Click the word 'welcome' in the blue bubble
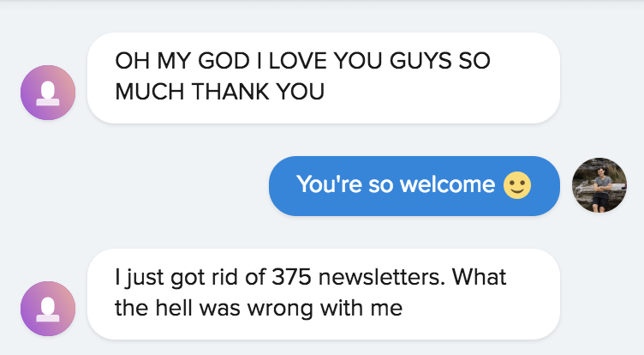This screenshot has width=644, height=355. [447, 184]
